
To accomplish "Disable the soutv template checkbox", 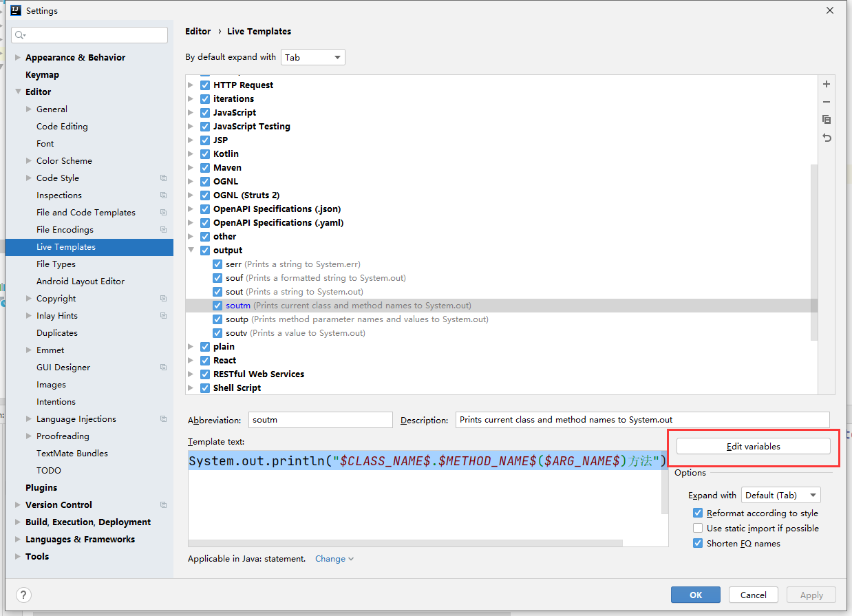I will point(217,333).
